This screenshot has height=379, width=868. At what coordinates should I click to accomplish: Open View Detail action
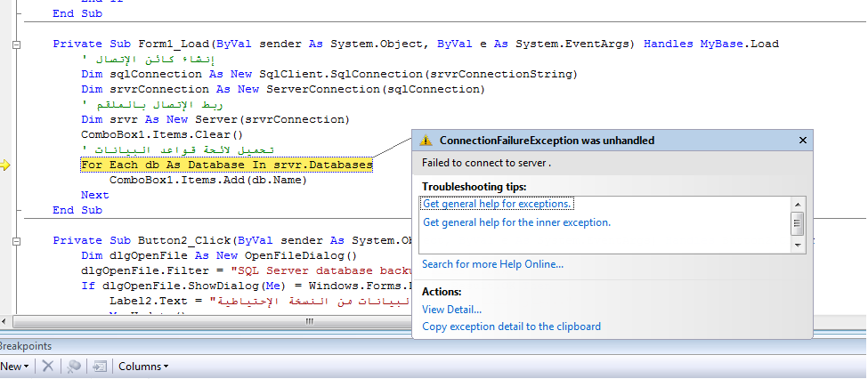pyautogui.click(x=451, y=310)
